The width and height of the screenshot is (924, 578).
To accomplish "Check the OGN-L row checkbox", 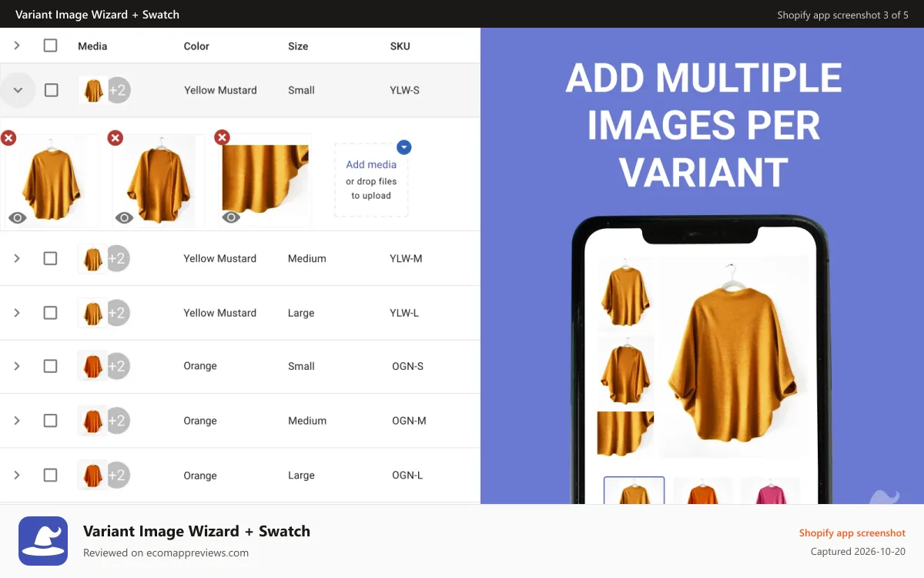I will click(x=50, y=476).
